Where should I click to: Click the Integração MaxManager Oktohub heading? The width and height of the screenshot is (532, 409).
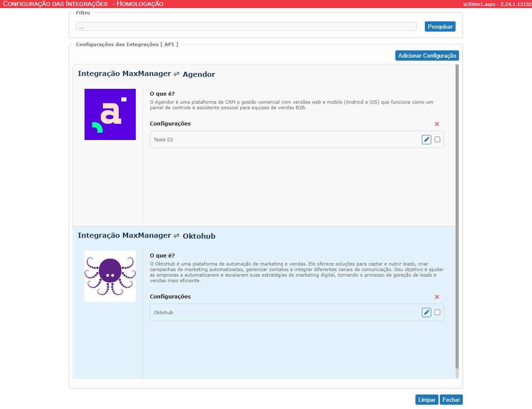[146, 236]
